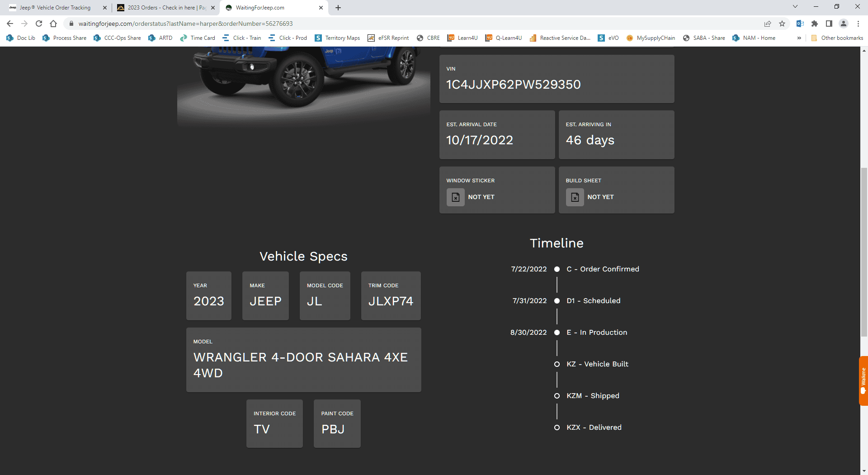
Task: Open ARTD bookmark
Action: pos(160,38)
